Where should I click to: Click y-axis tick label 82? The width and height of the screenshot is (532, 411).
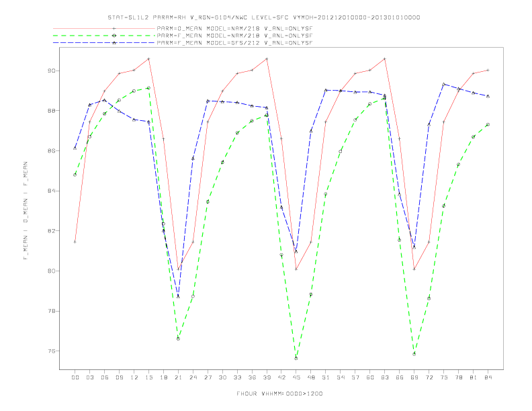coord(52,231)
